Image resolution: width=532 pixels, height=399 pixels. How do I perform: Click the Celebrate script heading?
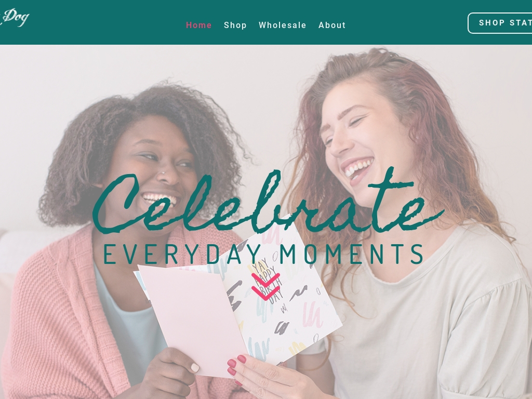[268, 202]
